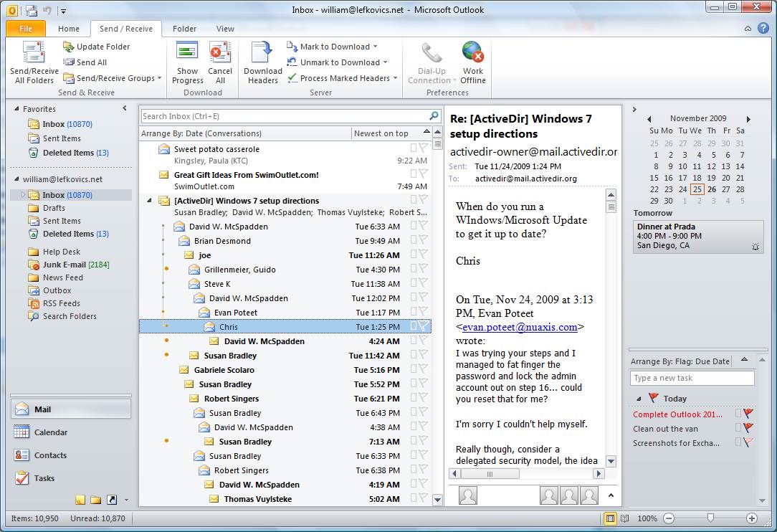Image resolution: width=777 pixels, height=532 pixels.
Task: Click Arrange By: Date (Conversations) header
Action: (201, 133)
